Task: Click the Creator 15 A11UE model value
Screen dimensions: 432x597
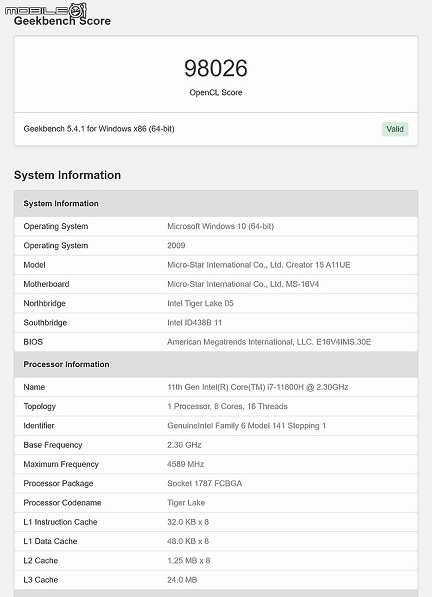Action: pyautogui.click(x=259, y=265)
